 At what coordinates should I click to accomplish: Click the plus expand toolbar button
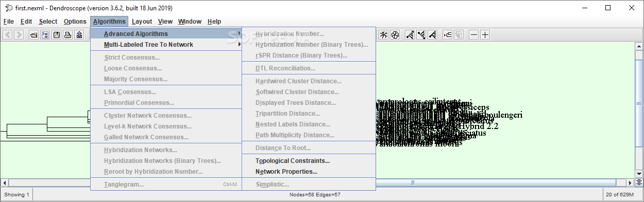[485, 35]
